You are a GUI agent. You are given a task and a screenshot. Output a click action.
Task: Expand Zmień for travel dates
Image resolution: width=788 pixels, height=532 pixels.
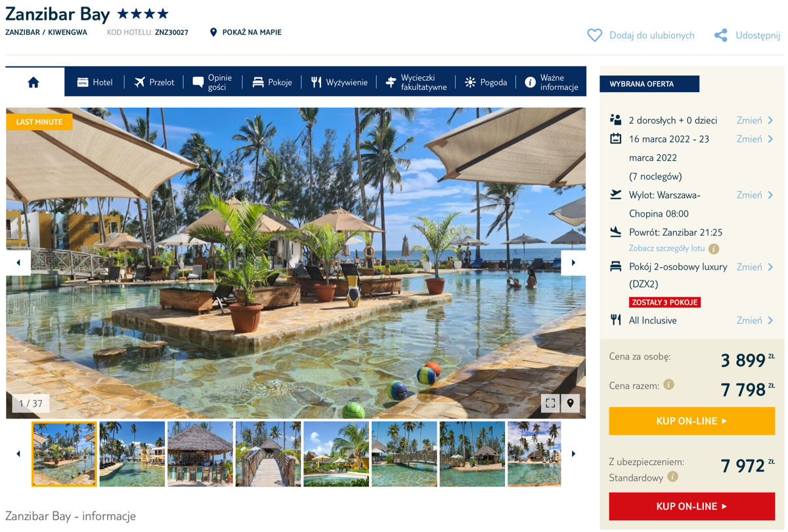[755, 139]
